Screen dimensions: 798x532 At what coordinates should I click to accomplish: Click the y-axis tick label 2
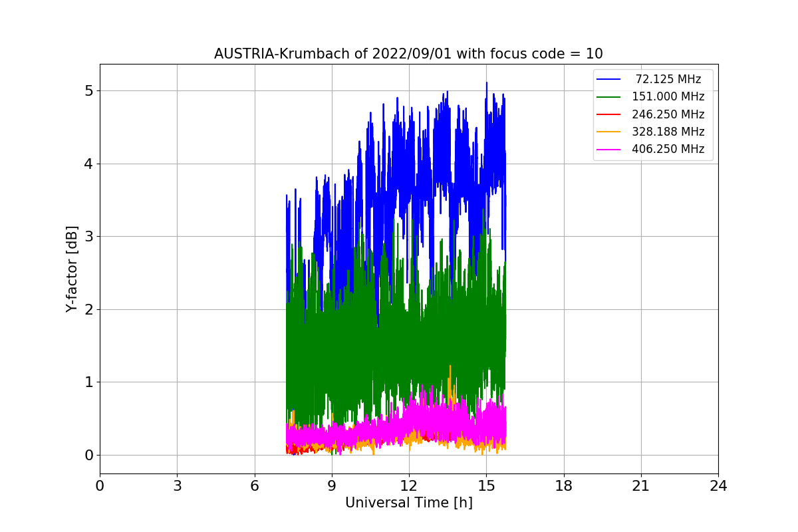point(88,309)
